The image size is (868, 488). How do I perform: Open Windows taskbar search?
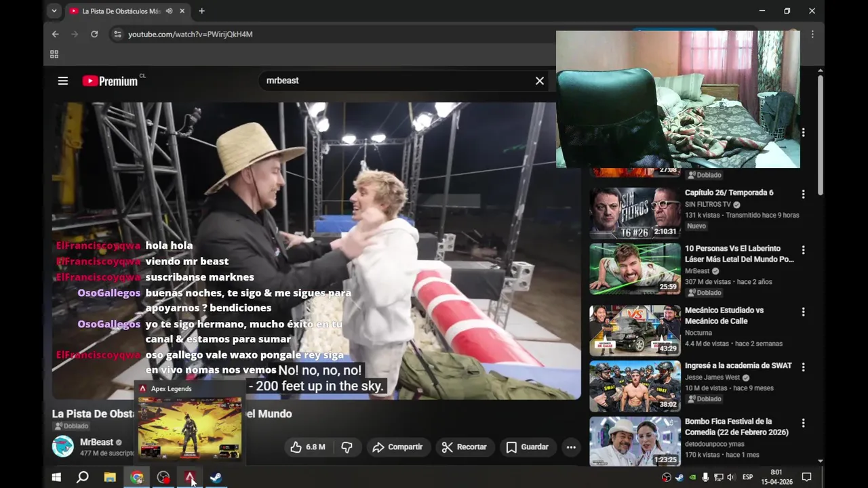(x=83, y=477)
